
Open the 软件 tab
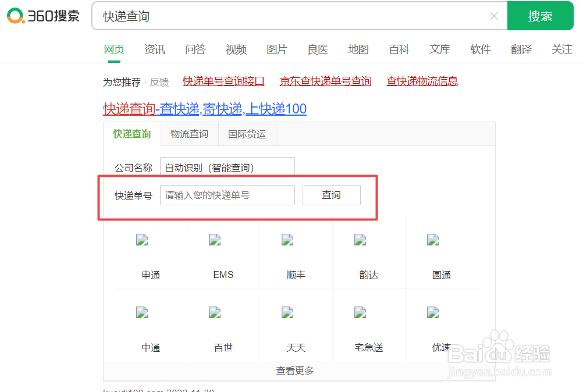[x=481, y=49]
